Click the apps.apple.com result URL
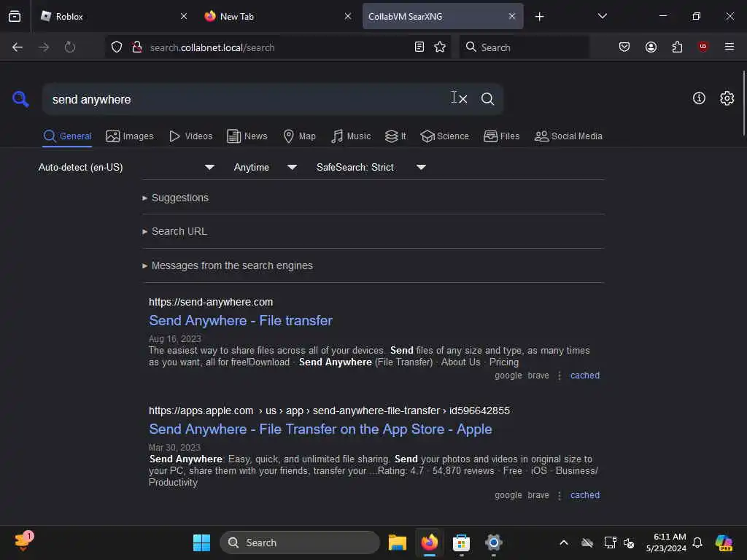747x560 pixels. tap(329, 411)
